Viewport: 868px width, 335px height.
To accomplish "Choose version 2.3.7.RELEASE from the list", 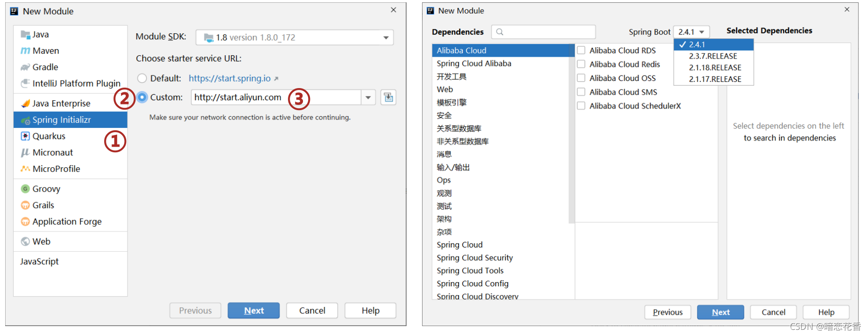I will 713,56.
